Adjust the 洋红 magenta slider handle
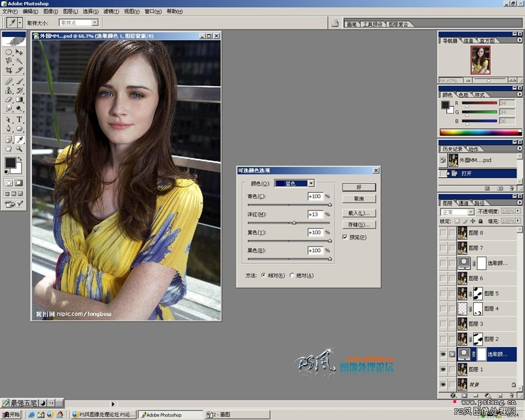 click(294, 222)
